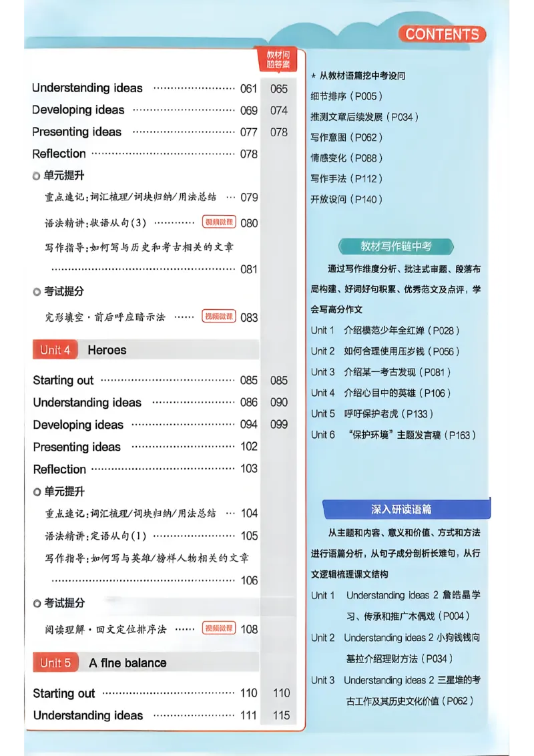Click 语法精讲:定语从句(1) entry
This screenshot has width=534, height=756.
152,536
